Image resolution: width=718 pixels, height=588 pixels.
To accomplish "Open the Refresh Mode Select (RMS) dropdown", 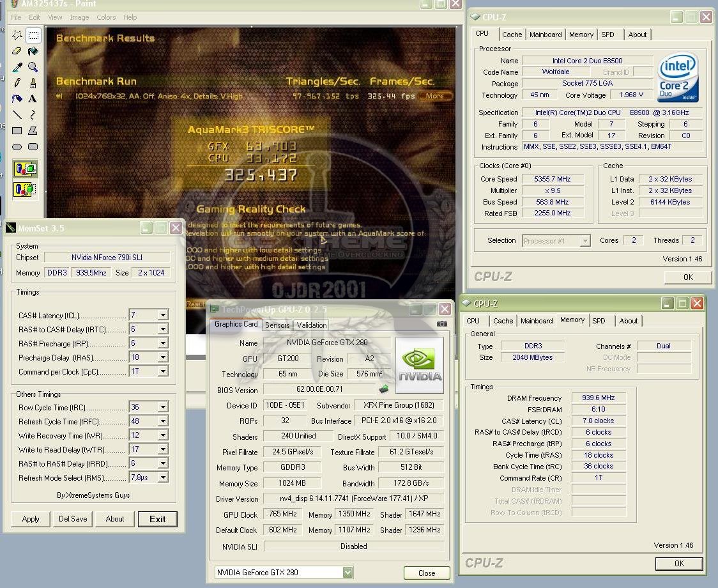I will tap(163, 477).
